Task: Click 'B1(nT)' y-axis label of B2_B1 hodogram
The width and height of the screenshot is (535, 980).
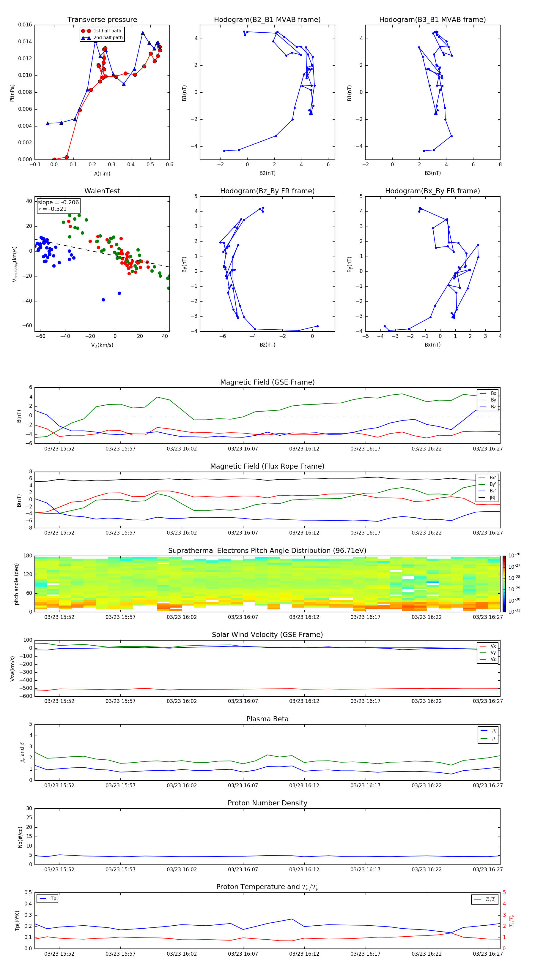Action: (184, 93)
